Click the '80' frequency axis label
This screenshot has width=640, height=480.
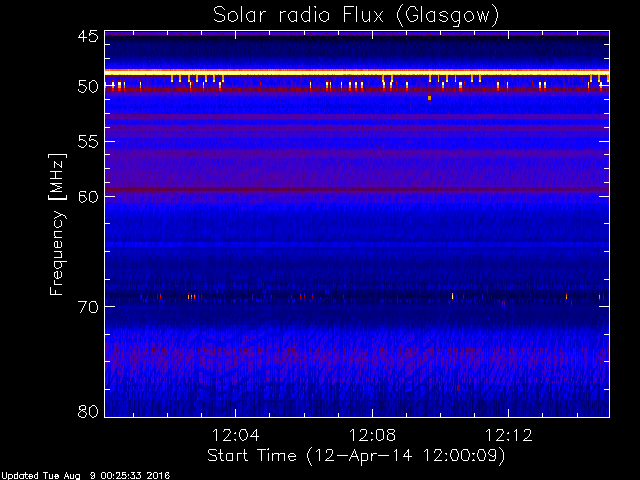pyautogui.click(x=88, y=411)
